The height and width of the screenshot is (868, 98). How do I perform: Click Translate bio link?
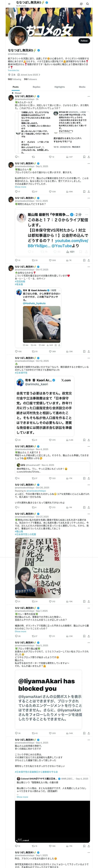(x=14, y=70)
